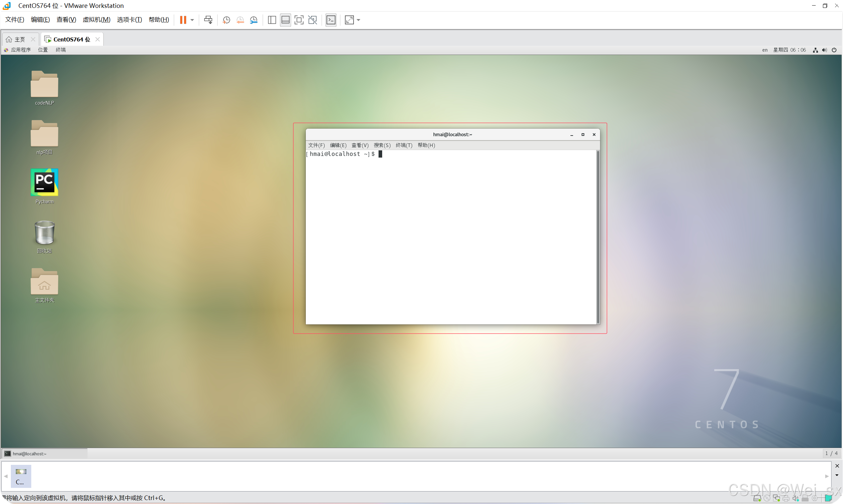Enter full screen mode icon

point(299,20)
